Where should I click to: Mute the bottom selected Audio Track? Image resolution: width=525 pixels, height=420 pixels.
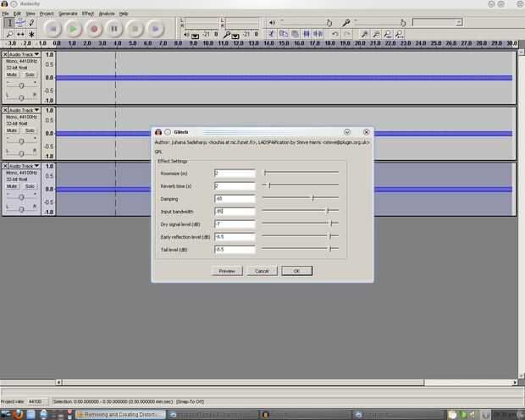(x=12, y=186)
